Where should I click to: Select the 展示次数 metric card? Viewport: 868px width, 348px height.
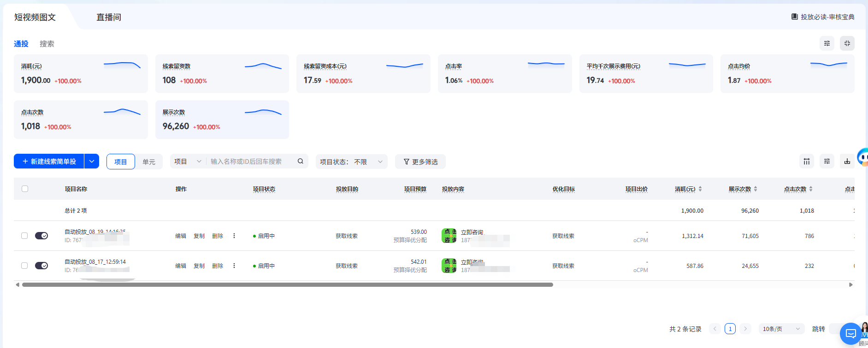click(x=222, y=120)
